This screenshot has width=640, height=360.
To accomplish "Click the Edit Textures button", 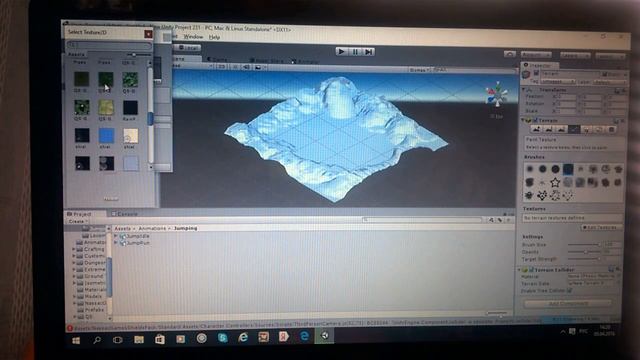I will (x=601, y=227).
